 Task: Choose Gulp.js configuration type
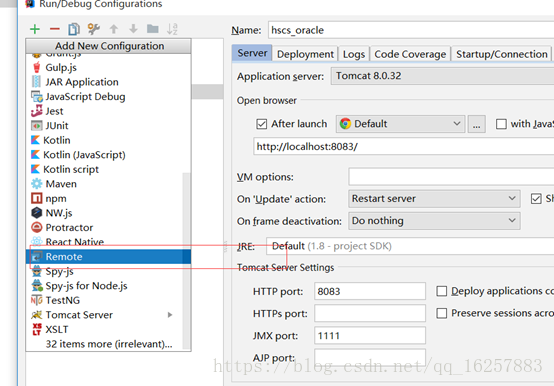(108, 67)
